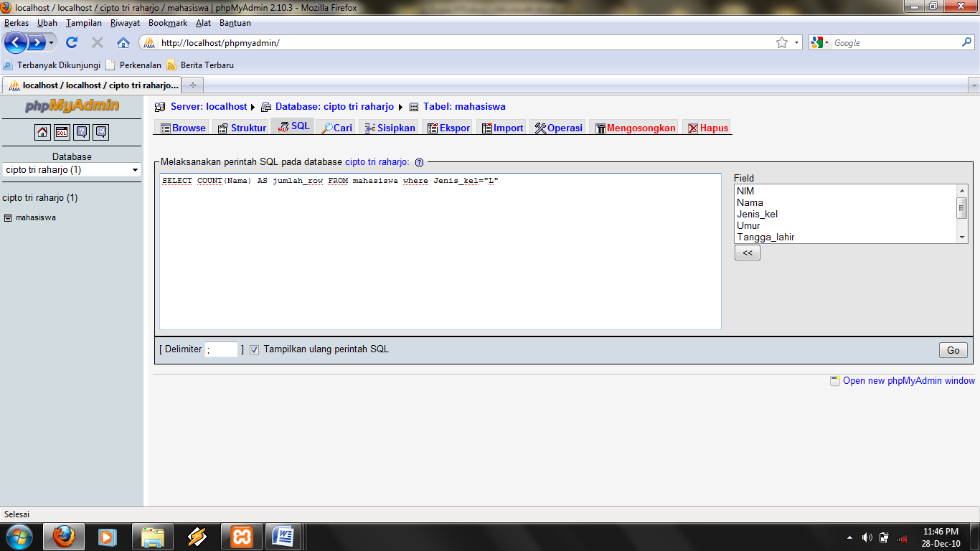Image resolution: width=980 pixels, height=551 pixels.
Task: Switch to the Browse tab
Action: (x=183, y=128)
